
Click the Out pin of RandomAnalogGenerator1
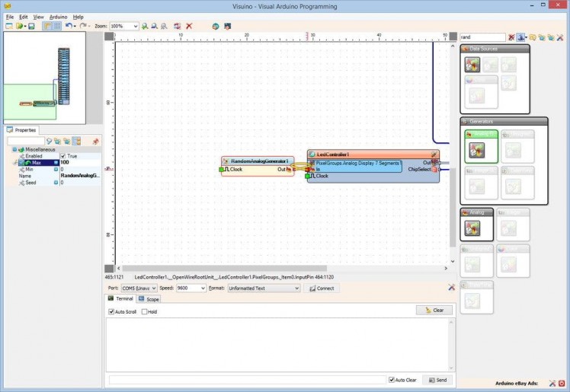tap(289, 169)
